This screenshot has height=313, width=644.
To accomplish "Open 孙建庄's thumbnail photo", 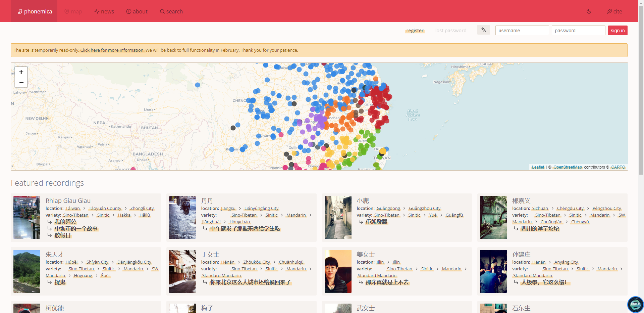I will coord(493,271).
